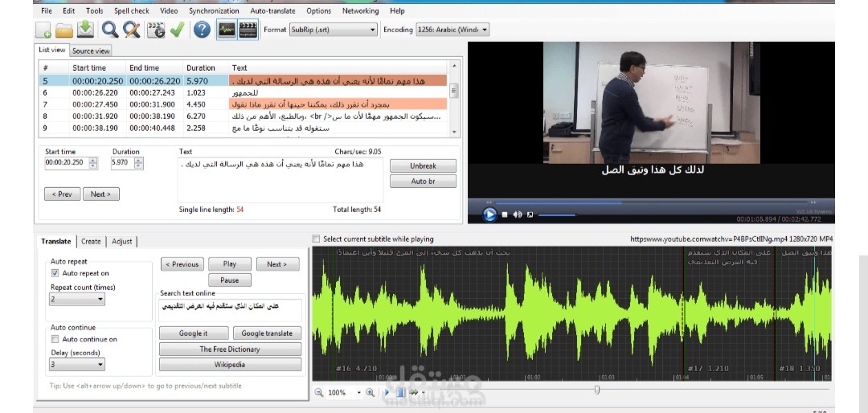
Task: Click the video seek progress bar
Action: click(650, 202)
